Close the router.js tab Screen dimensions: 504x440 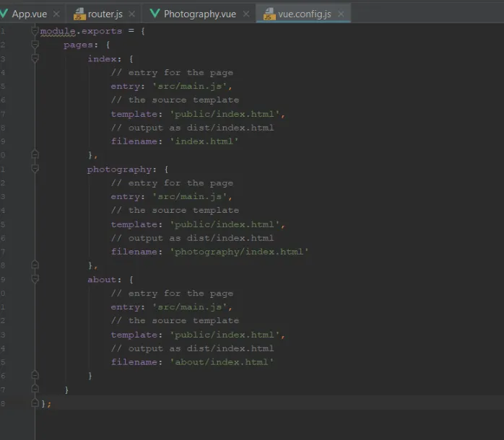132,14
